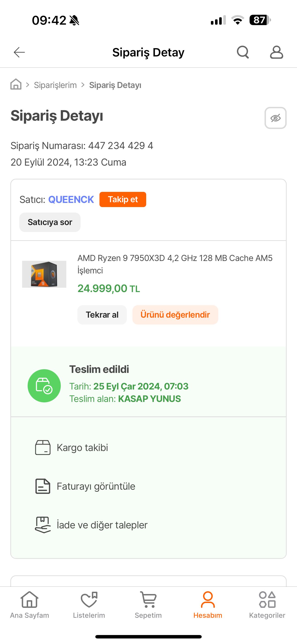This screenshot has height=644, width=297.
Task: Open the Kategoriler tab
Action: 267,605
